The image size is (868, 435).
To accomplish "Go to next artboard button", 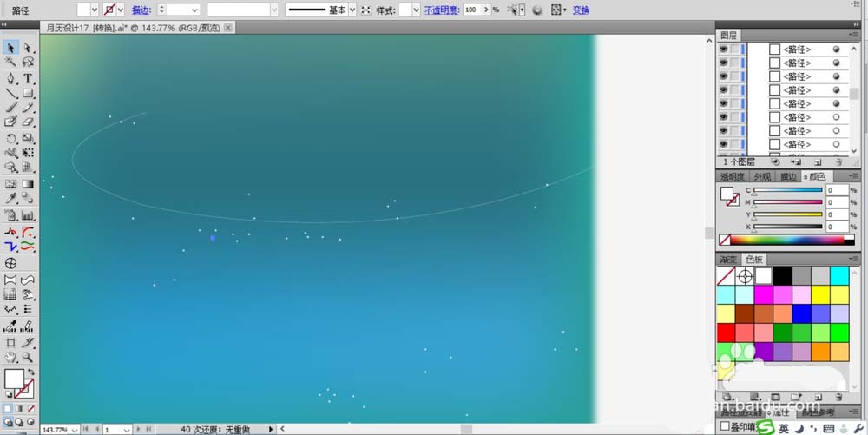I will 138,429.
